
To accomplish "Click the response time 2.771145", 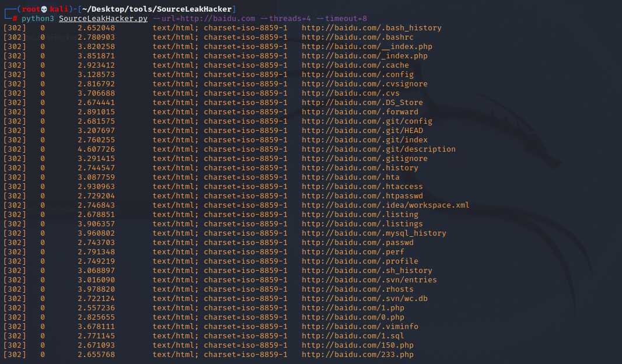I will coord(96,336).
